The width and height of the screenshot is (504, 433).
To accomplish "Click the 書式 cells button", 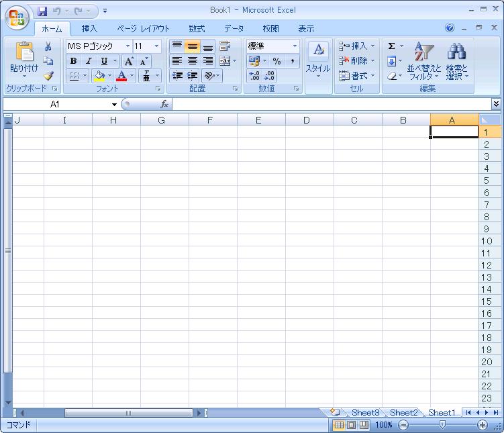I will click(x=356, y=76).
